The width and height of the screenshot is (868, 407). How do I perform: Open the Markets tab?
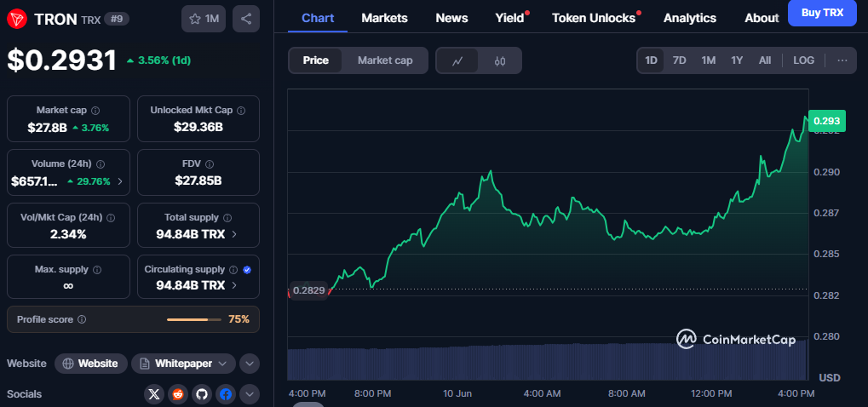pyautogui.click(x=385, y=18)
